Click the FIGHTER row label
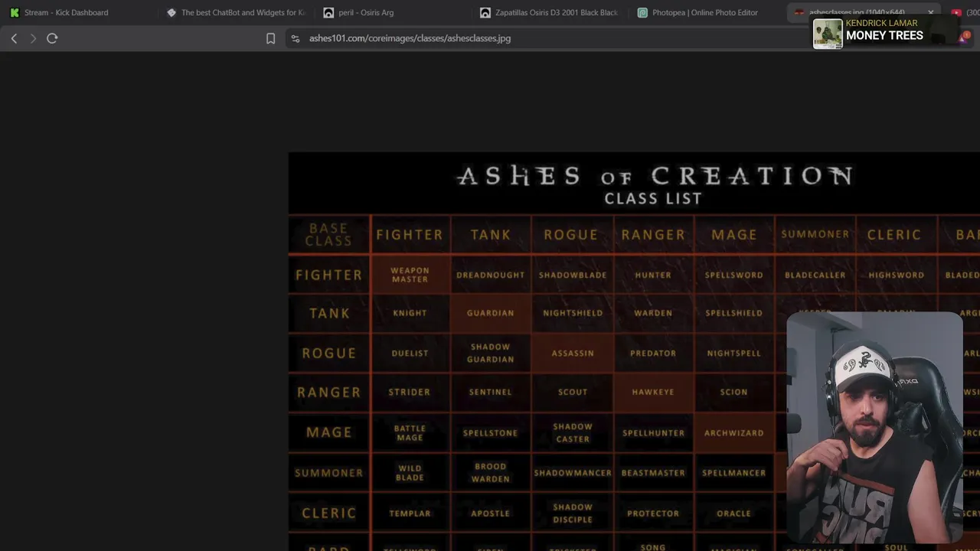The height and width of the screenshot is (551, 980). [x=328, y=275]
